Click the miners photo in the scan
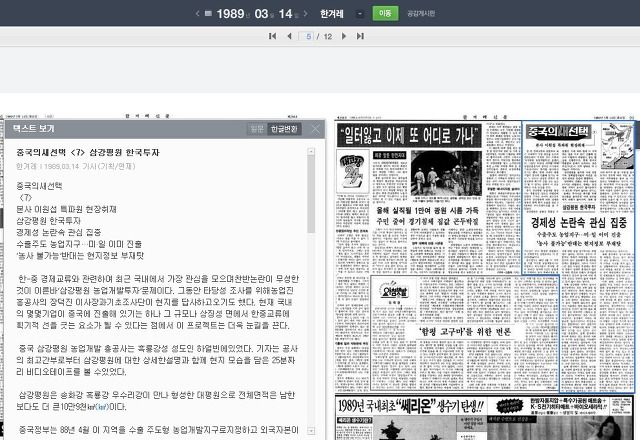Image resolution: width=640 pixels, height=440 pixels. [x=446, y=173]
